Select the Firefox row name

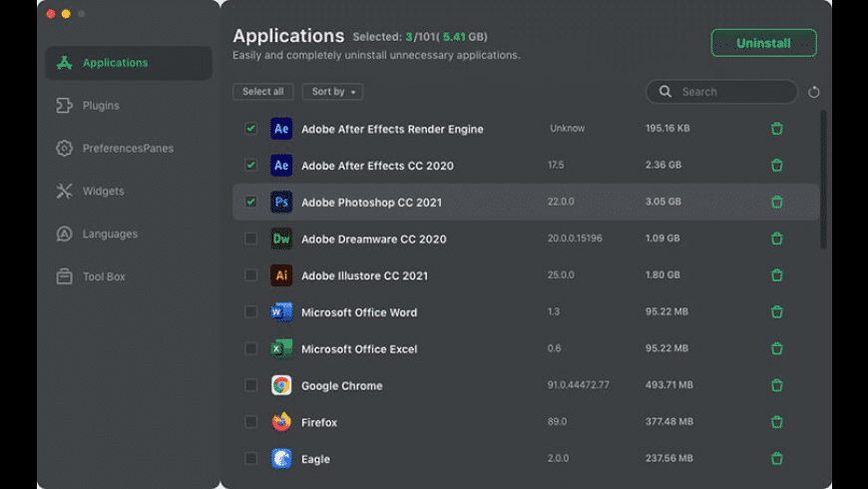(x=319, y=422)
